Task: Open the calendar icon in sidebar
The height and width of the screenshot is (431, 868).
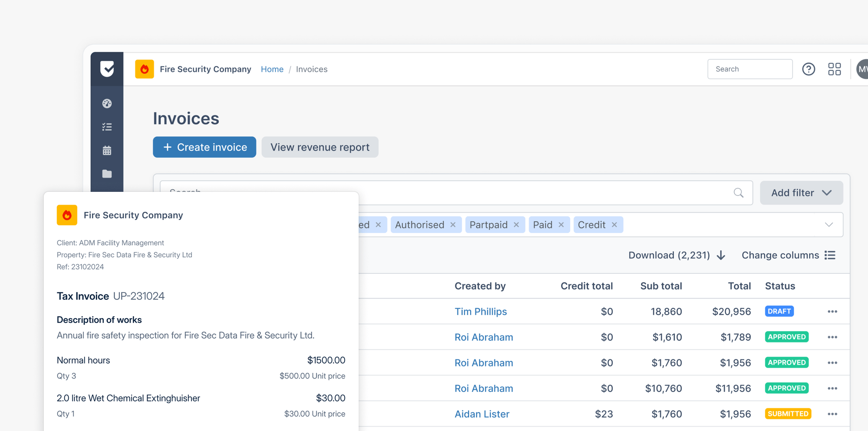Action: click(x=107, y=150)
